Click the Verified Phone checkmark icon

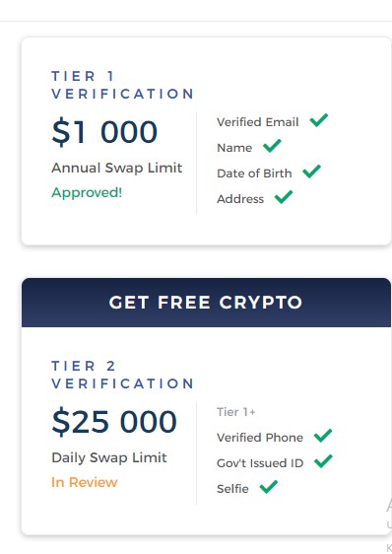coord(323,436)
